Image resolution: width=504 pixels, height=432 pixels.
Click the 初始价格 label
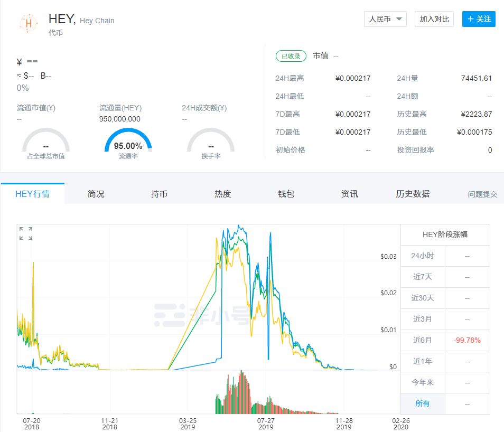(290, 150)
